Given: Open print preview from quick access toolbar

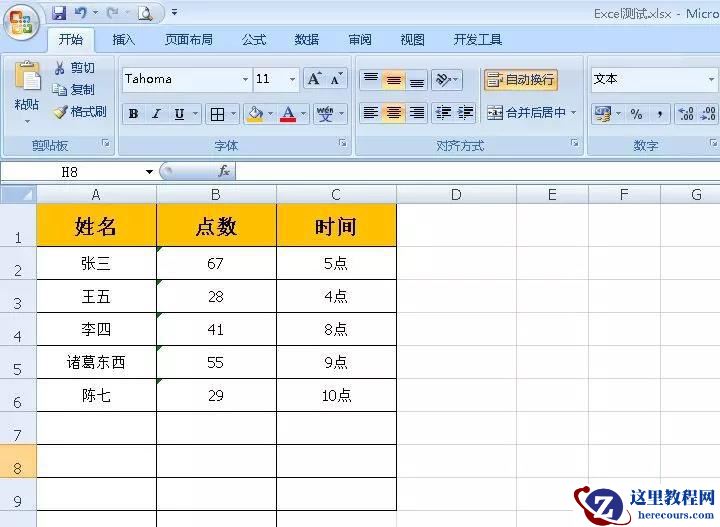Looking at the screenshot, I should point(145,13).
